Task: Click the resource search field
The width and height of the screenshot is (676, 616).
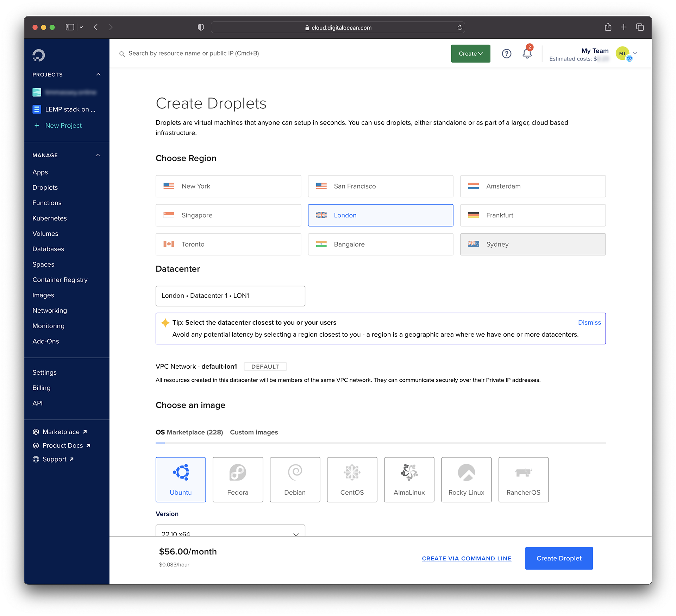Action: 194,53
